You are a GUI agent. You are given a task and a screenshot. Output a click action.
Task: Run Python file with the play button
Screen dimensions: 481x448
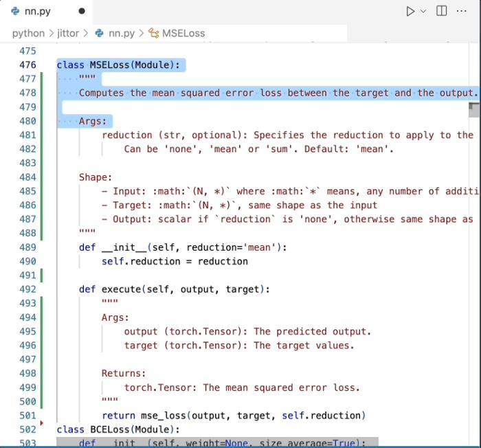pos(410,12)
